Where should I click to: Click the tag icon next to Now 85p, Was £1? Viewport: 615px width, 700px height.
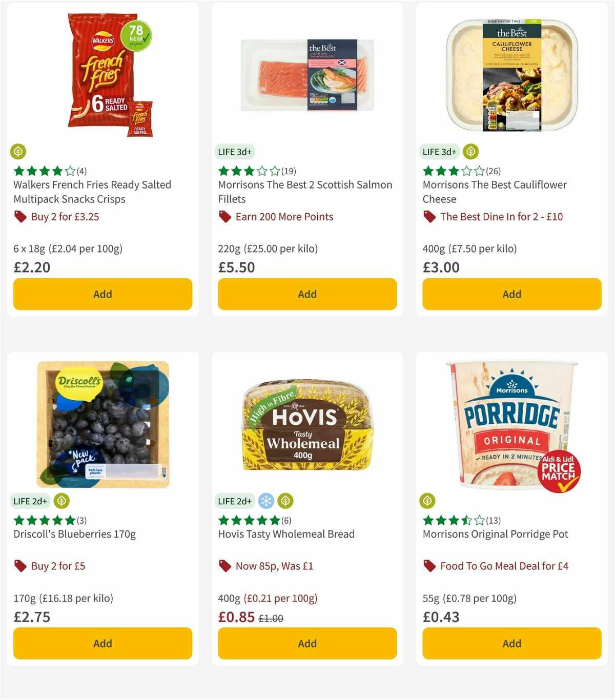click(224, 566)
